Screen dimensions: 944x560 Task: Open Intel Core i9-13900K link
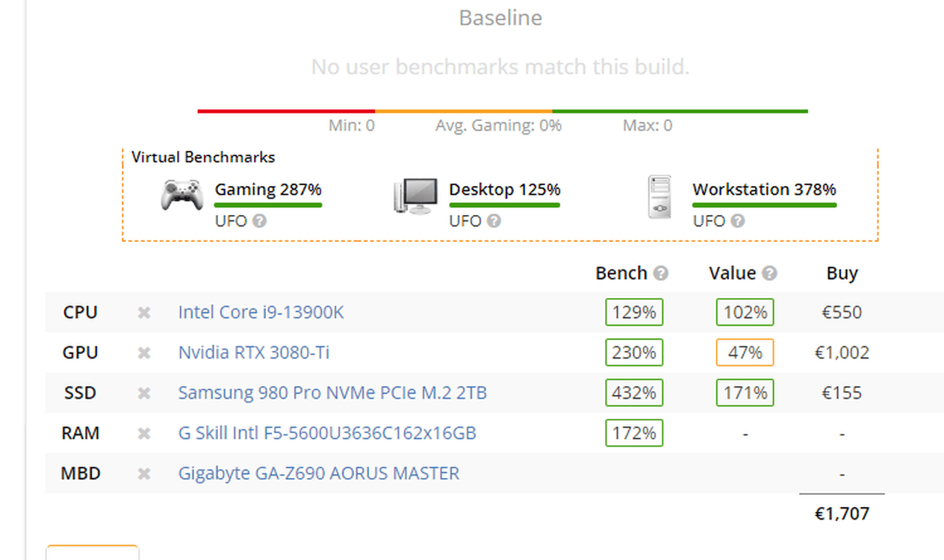pos(261,312)
